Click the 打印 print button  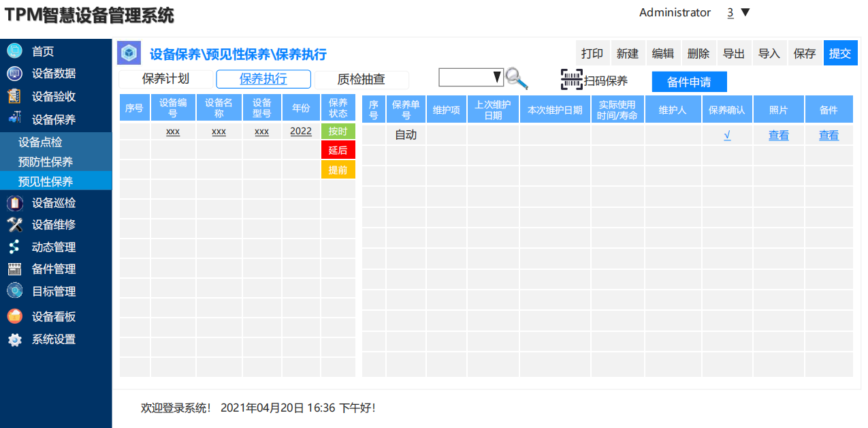click(x=592, y=53)
